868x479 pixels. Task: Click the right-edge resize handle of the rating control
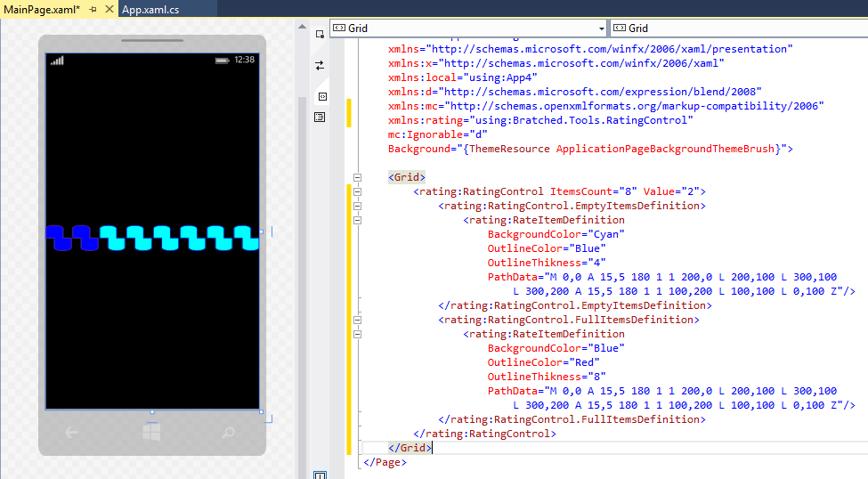click(x=261, y=231)
